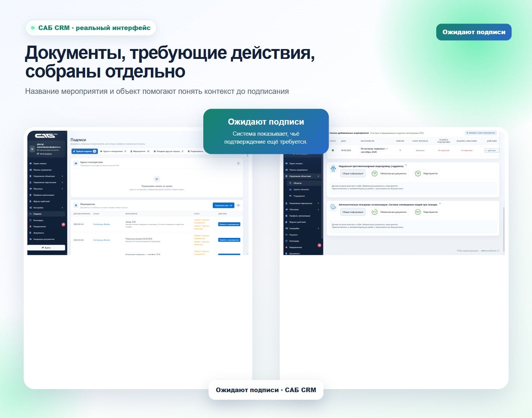Click Задать вопрос icon in objects screenshot sidebar
532x418 pixels.
point(287,163)
